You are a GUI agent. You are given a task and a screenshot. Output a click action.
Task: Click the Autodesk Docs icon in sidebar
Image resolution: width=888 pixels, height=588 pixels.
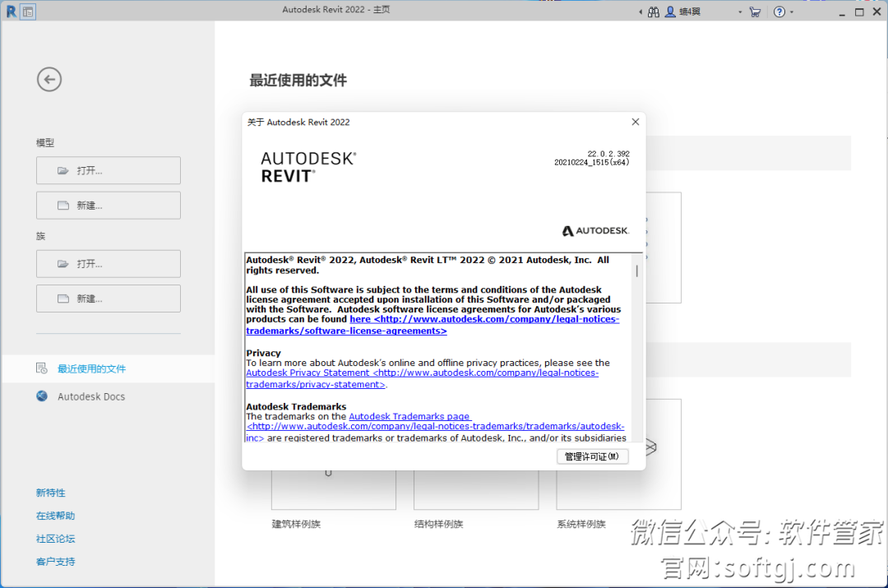point(42,396)
